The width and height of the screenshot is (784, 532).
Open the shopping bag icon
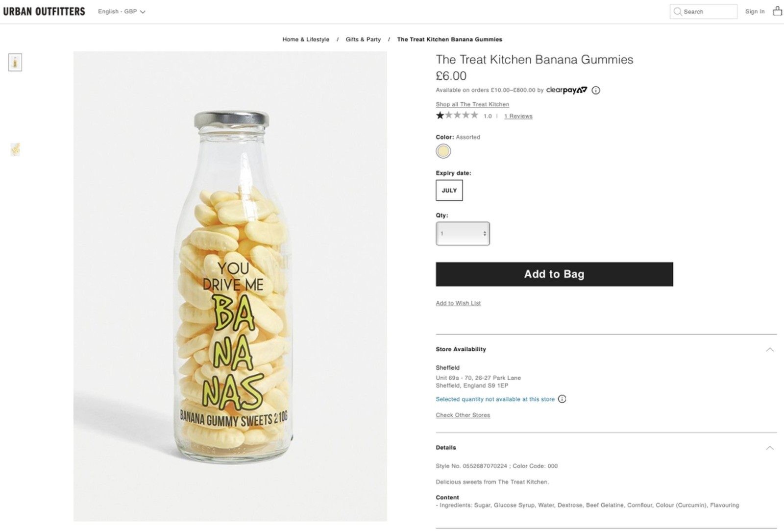click(777, 11)
